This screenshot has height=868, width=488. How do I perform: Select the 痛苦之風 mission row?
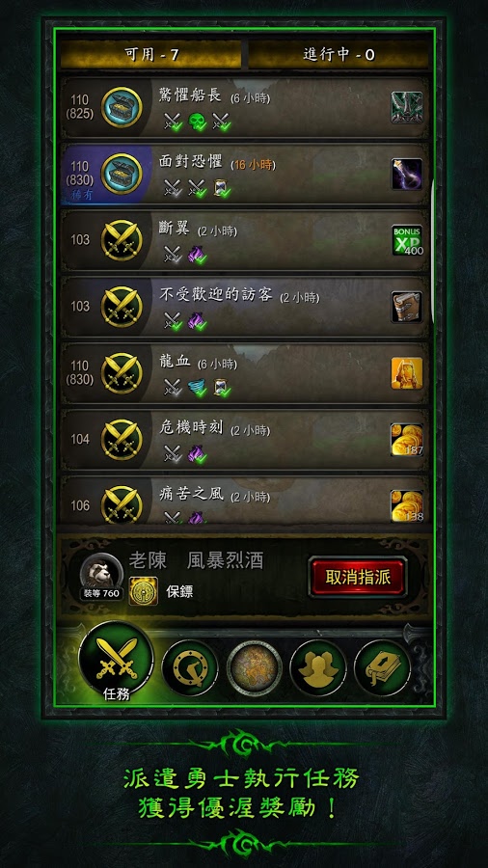point(244,500)
